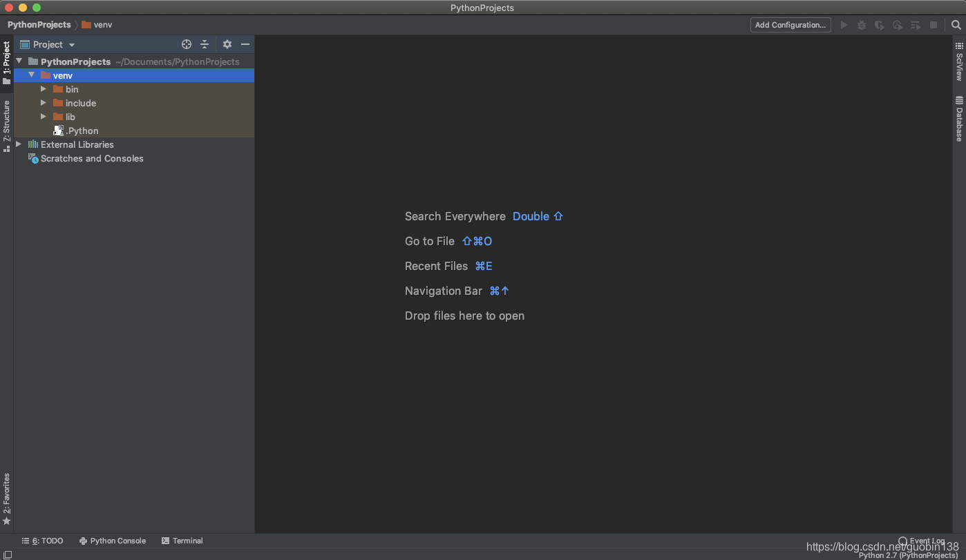Hide the Project panel with the minus icon
Screen dimensions: 966x560
(245, 44)
